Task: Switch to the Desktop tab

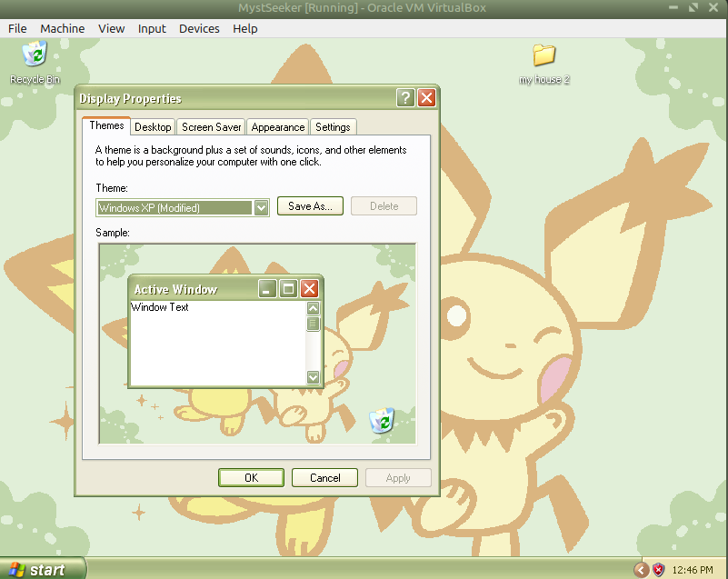Action: [153, 126]
